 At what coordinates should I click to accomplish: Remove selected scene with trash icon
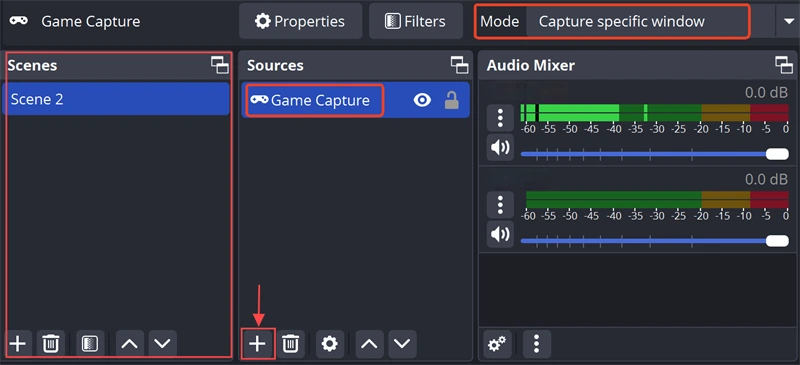(x=51, y=344)
